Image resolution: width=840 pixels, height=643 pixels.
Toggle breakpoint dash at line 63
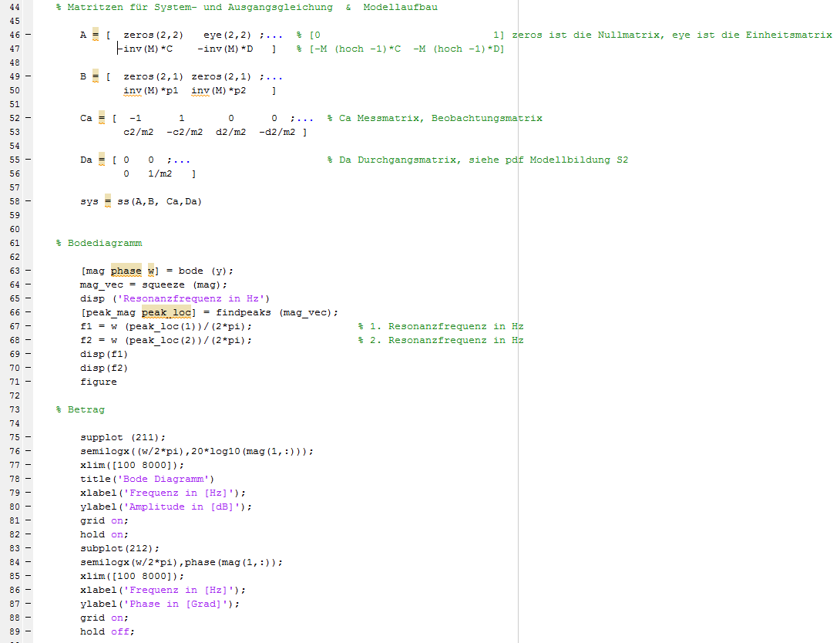tap(28, 271)
